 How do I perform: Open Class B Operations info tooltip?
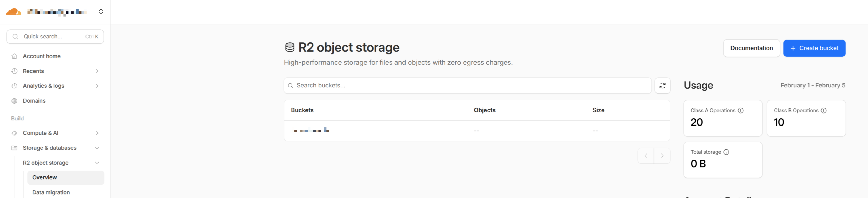coord(823,110)
